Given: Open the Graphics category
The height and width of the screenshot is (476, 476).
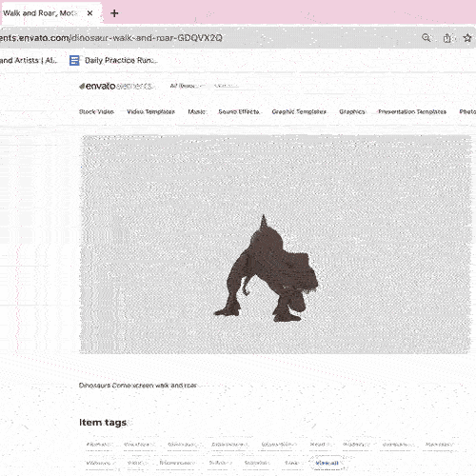Looking at the screenshot, I should 352,111.
